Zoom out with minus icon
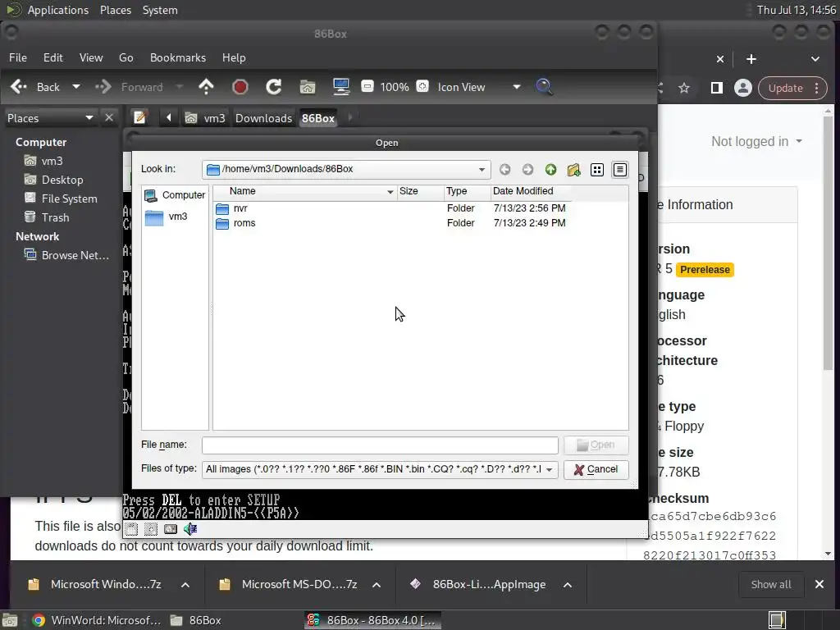Viewport: 840px width, 630px height. 367,86
